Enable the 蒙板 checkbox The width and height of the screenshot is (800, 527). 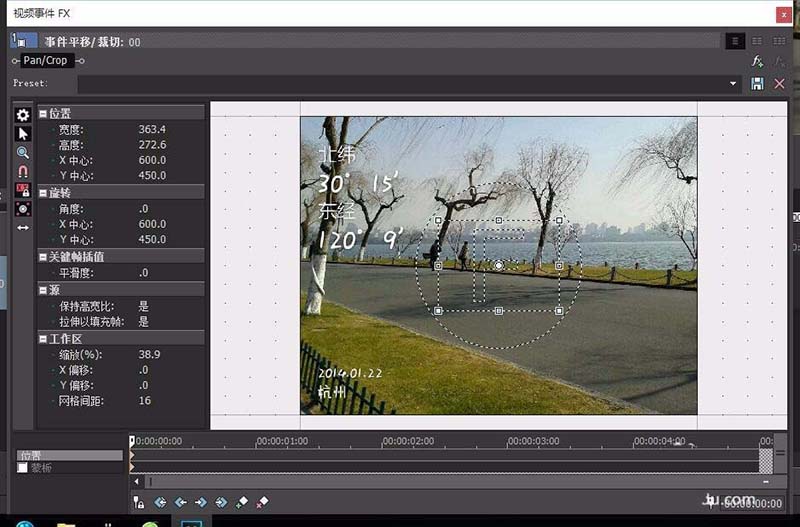(22, 468)
